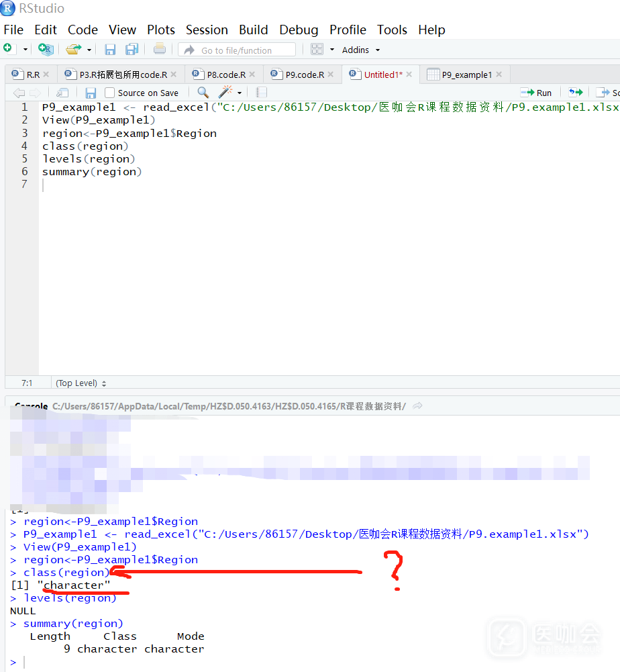
Task: Toggle the Source on Save checkbox
Action: (x=110, y=93)
